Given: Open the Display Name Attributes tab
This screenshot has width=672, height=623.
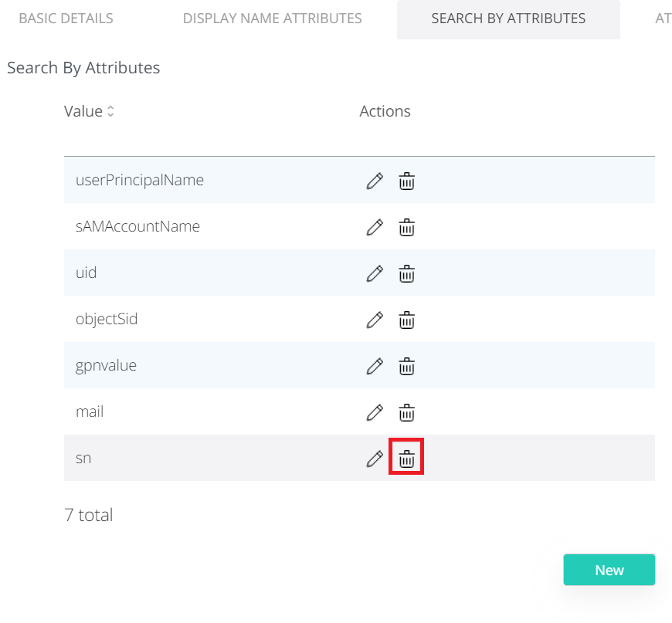Looking at the screenshot, I should point(272,19).
